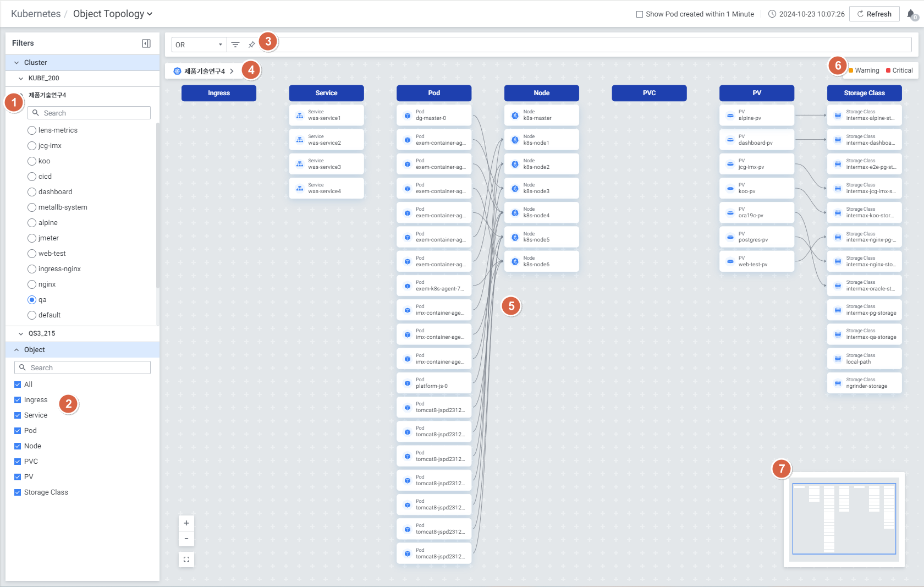Click the minimap overview thumbnail

pyautogui.click(x=844, y=519)
